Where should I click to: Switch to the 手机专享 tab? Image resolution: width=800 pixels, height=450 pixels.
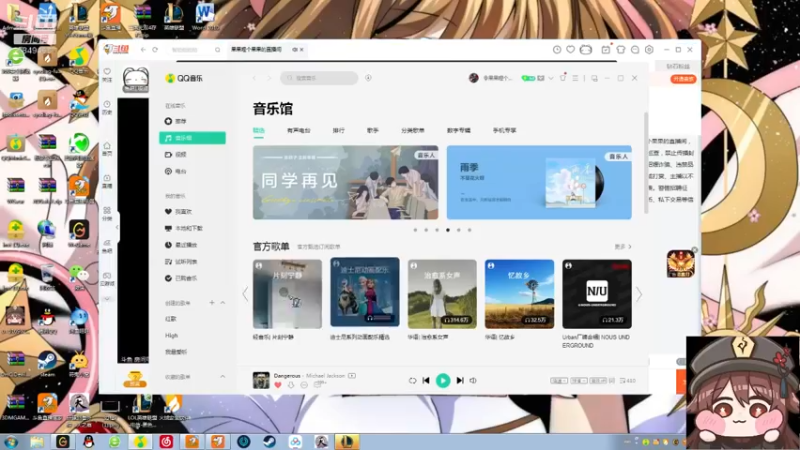coord(505,131)
